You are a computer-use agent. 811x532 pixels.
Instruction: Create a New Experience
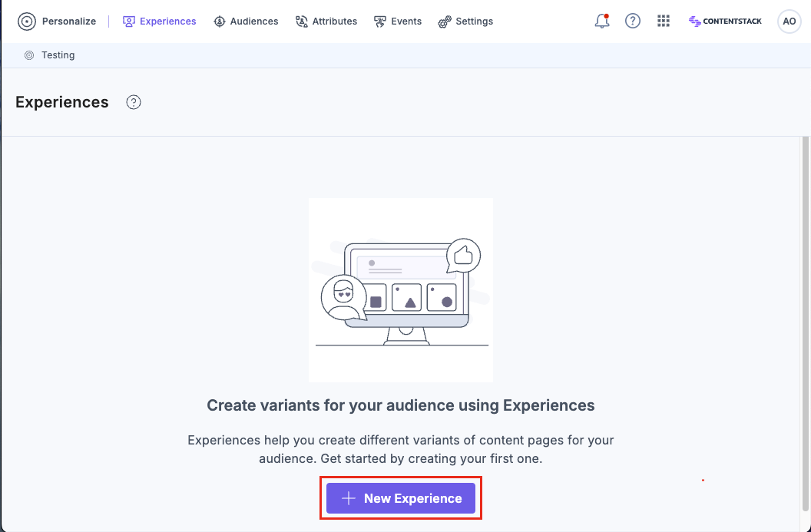click(400, 498)
